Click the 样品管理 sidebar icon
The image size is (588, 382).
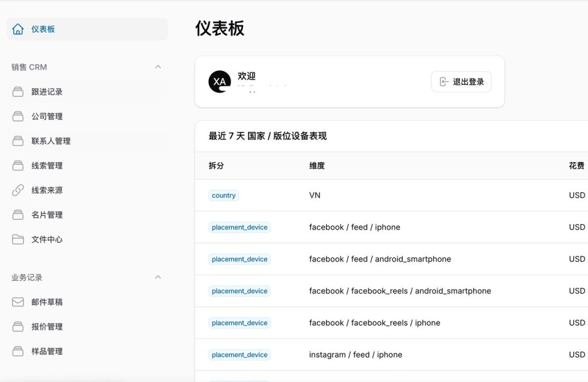18,351
